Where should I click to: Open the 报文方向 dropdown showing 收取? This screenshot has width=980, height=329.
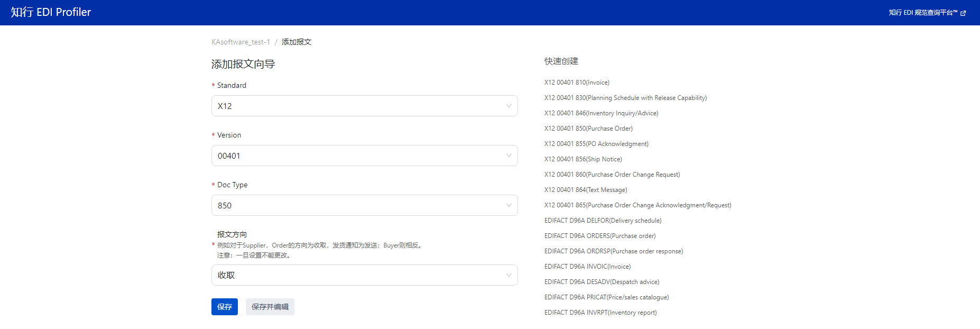coord(364,275)
